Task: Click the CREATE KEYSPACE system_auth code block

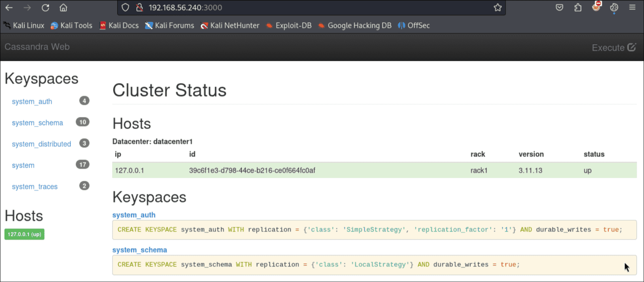Action: coord(374,230)
